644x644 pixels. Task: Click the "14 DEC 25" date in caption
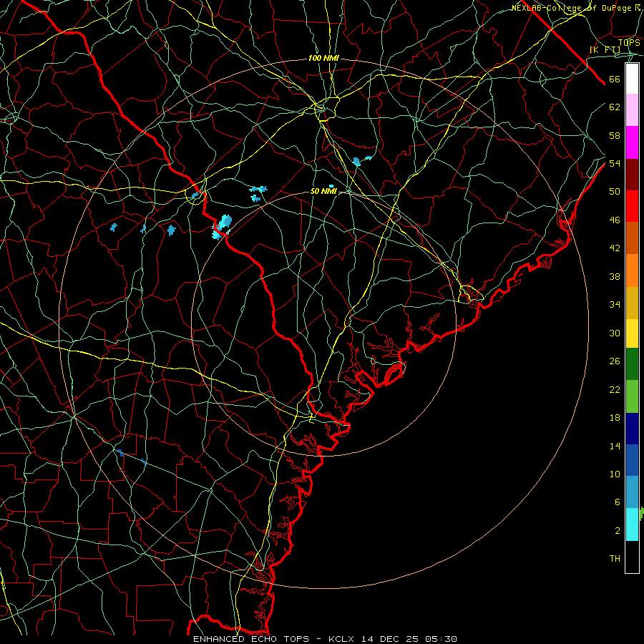click(390, 639)
